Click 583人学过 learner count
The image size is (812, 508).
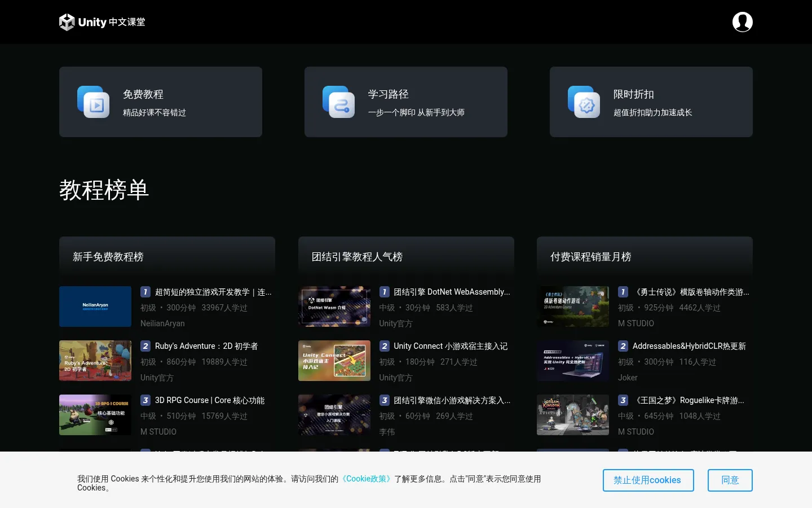point(454,308)
